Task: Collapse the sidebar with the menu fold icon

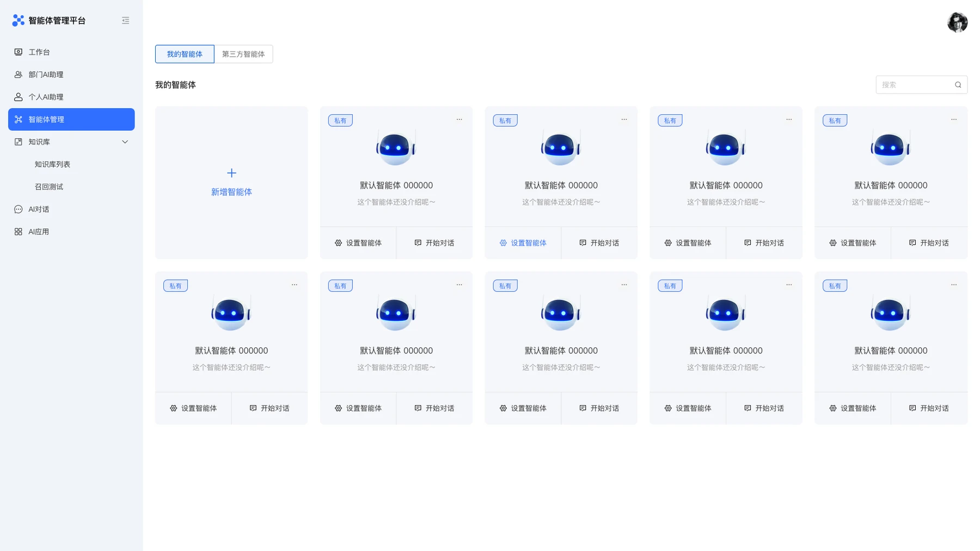Action: click(x=125, y=21)
